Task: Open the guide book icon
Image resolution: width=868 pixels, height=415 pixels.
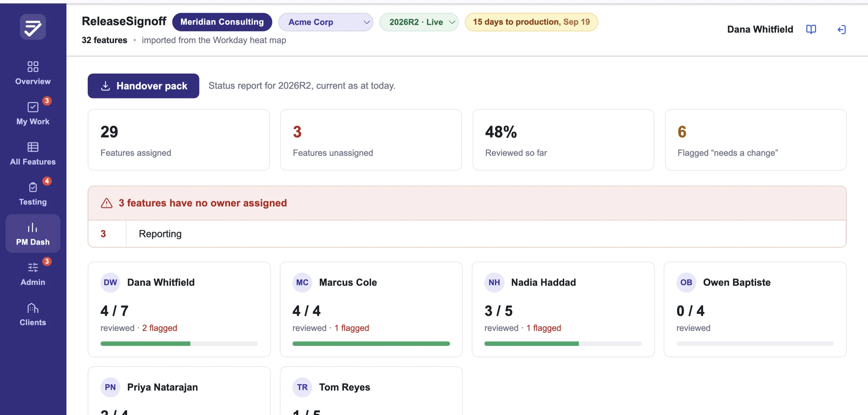Action: click(811, 29)
